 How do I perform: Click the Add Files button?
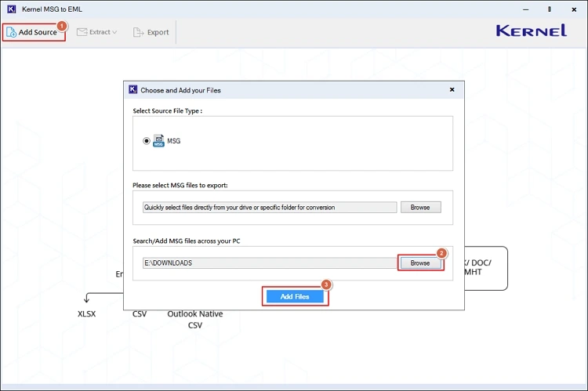pyautogui.click(x=295, y=296)
